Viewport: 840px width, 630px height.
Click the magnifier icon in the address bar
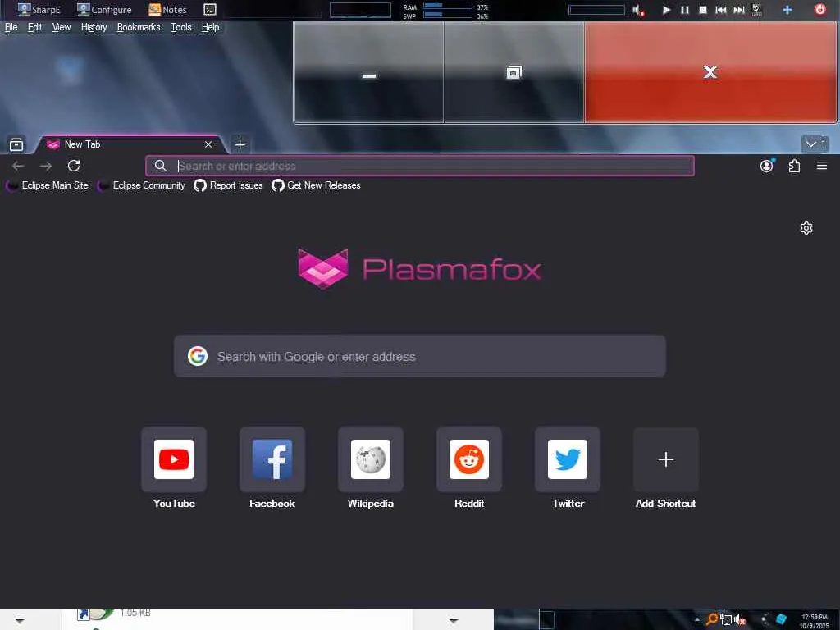coord(161,166)
